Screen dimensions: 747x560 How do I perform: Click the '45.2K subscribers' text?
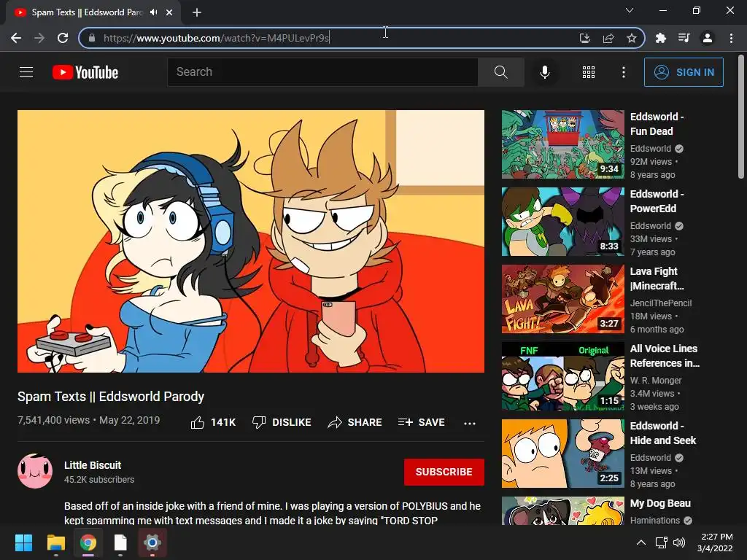pos(99,480)
